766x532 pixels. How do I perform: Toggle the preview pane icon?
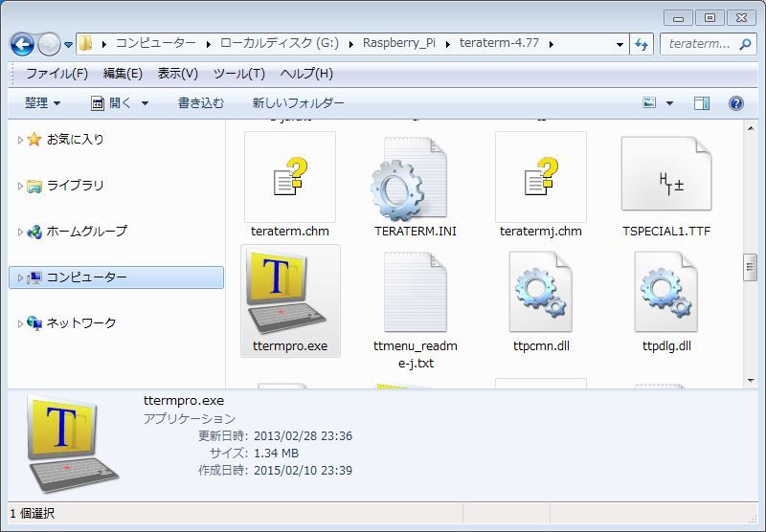coord(702,103)
